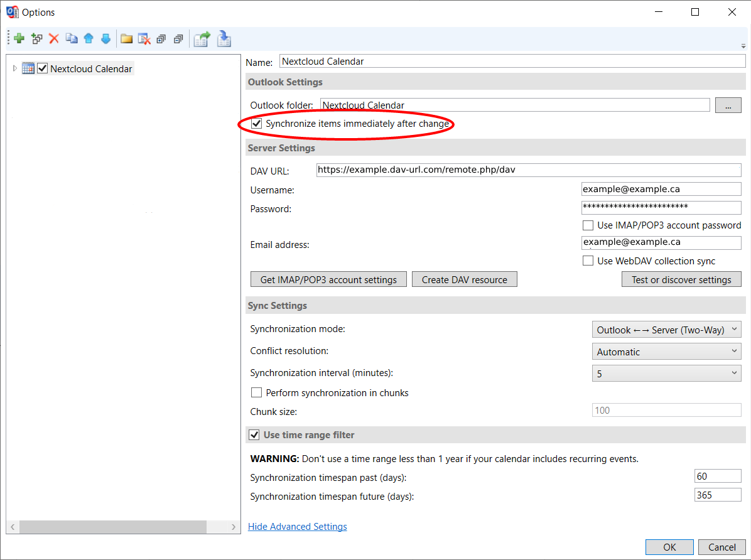Clear cache of selected profile

[x=144, y=40]
